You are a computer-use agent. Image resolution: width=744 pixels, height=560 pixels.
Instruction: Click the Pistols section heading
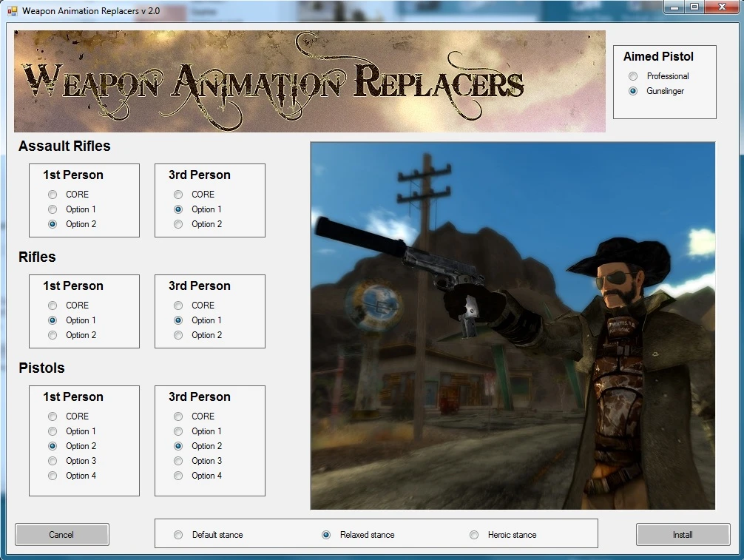click(41, 368)
